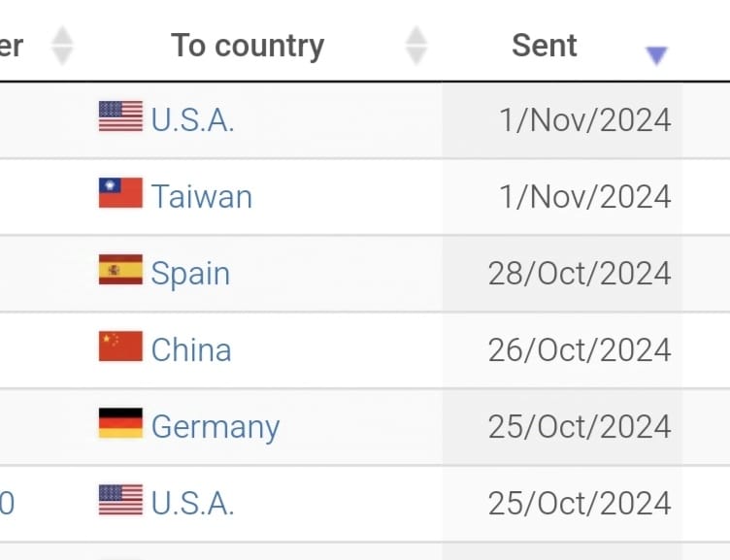
Task: Open the Taiwan country link
Action: tap(202, 196)
